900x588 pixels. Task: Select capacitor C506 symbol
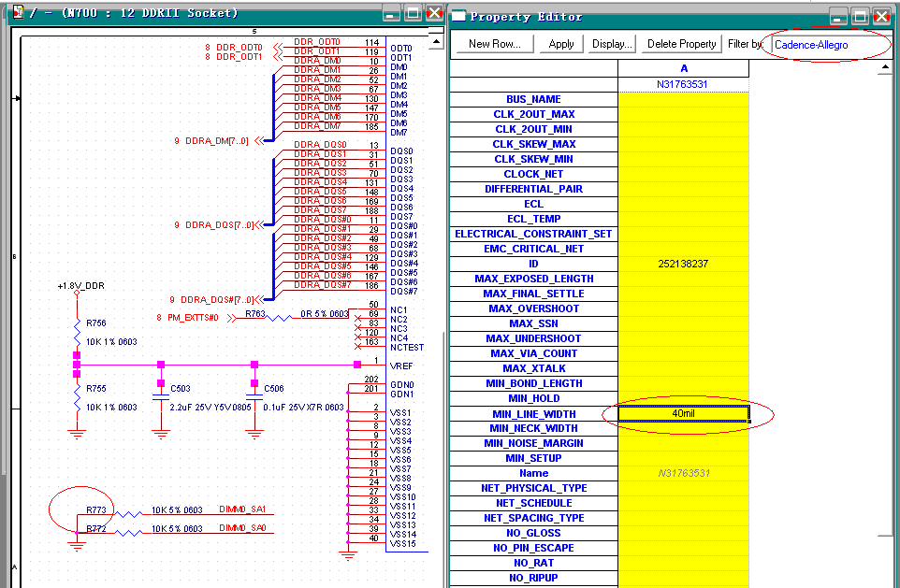pyautogui.click(x=253, y=399)
